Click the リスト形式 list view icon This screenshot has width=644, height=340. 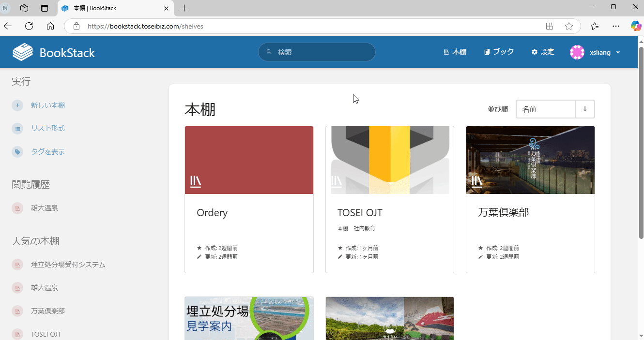[17, 129]
